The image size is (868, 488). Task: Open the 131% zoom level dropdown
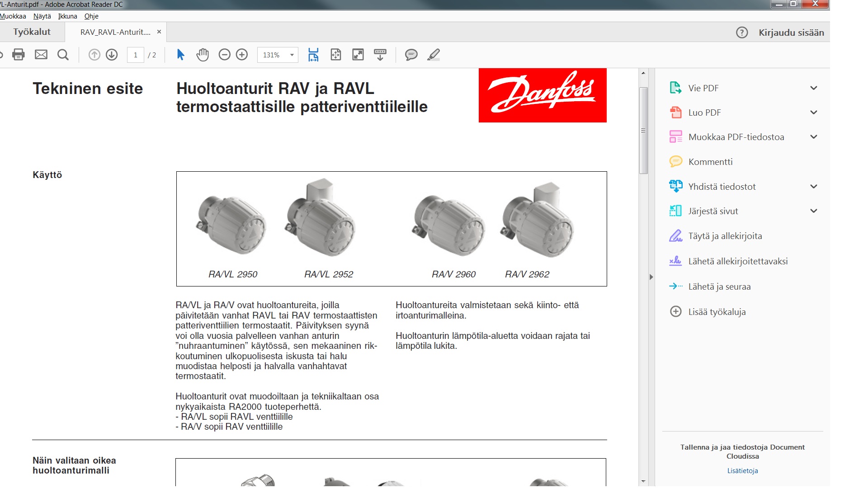click(292, 55)
